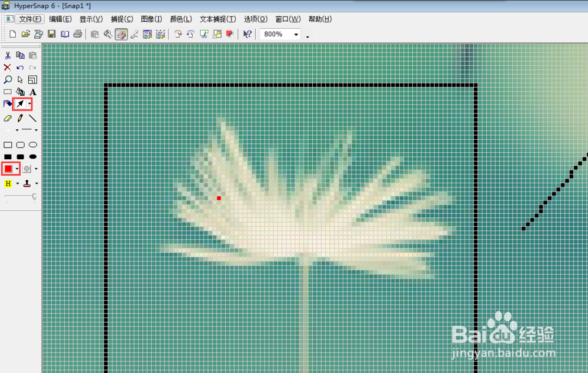Open the 显示(V) menu
588x373 pixels.
click(x=91, y=19)
